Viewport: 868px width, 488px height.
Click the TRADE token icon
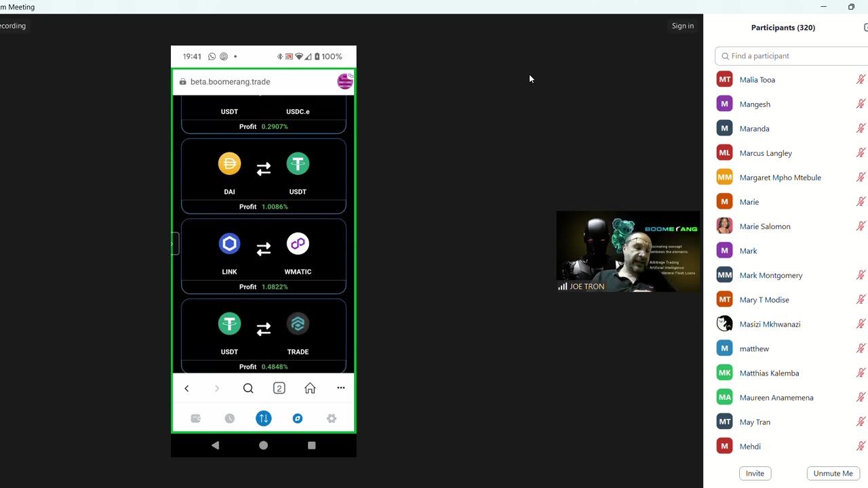[x=298, y=324]
